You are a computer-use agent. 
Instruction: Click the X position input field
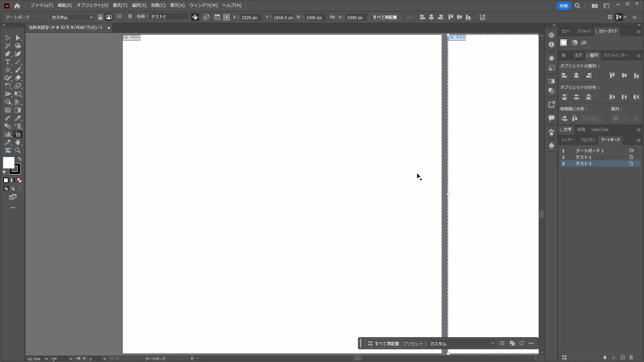point(250,17)
